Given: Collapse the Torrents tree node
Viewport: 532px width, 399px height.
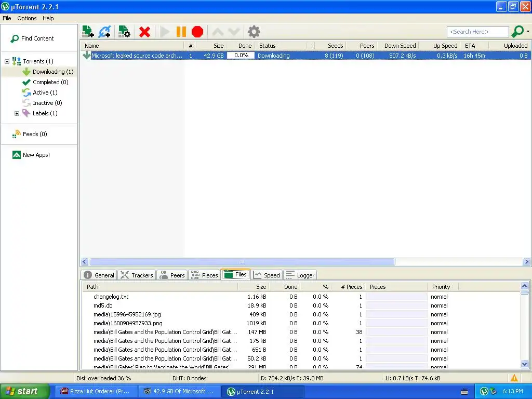Looking at the screenshot, I should click(7, 61).
